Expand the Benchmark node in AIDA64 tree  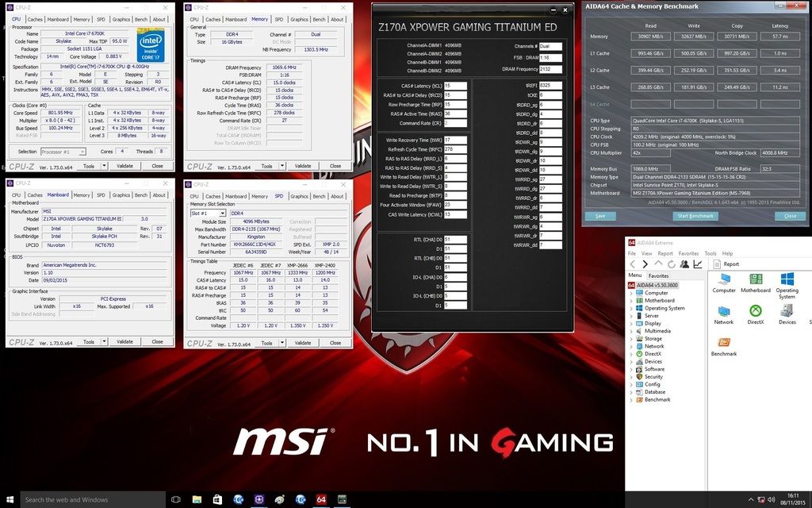(x=631, y=400)
